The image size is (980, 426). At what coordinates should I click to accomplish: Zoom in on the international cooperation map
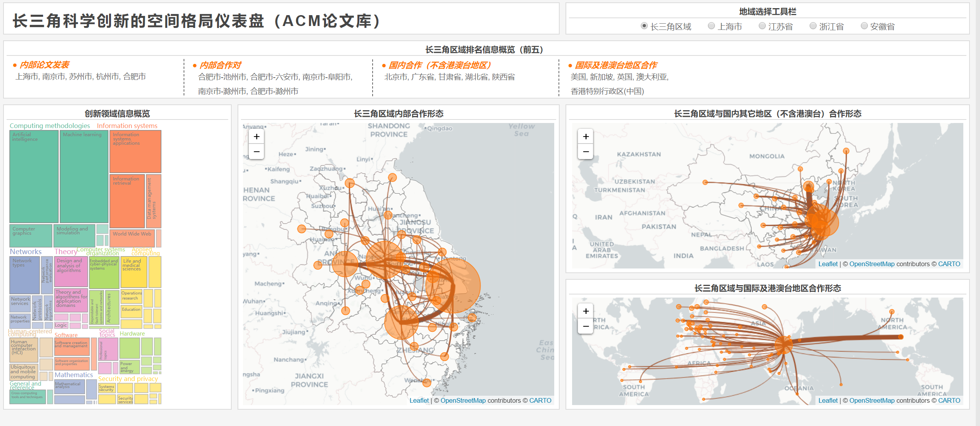586,311
